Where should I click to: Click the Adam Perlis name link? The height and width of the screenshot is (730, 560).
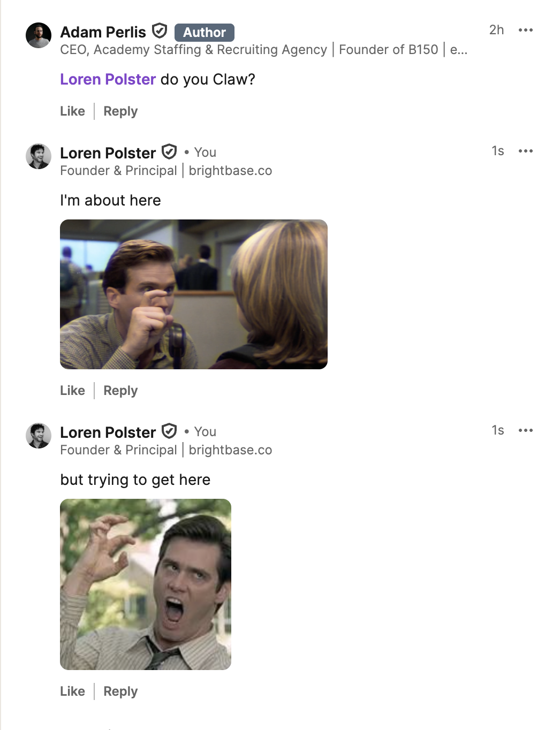103,32
